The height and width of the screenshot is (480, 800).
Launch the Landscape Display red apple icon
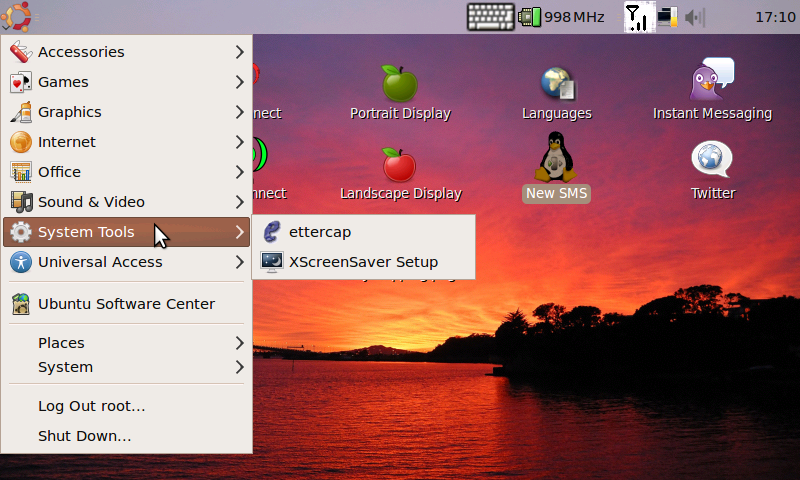(400, 165)
